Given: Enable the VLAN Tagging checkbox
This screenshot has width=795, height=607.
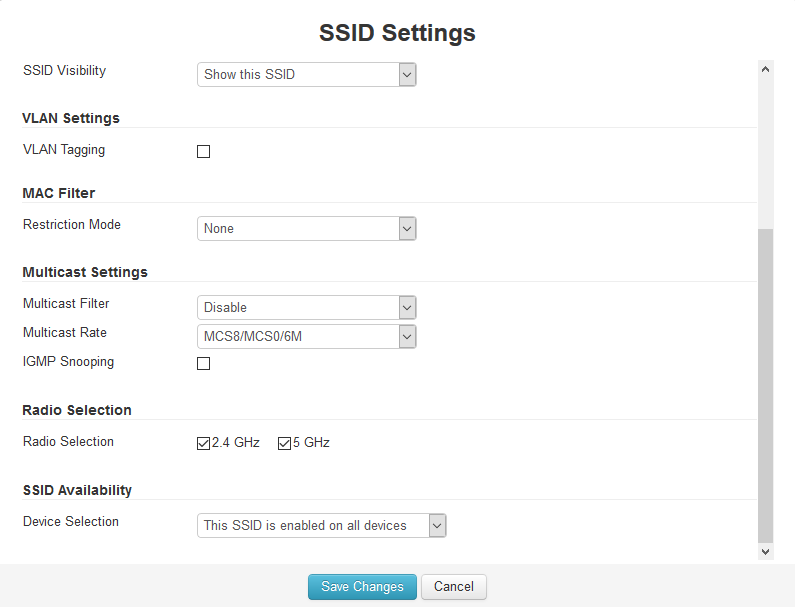Looking at the screenshot, I should [x=203, y=152].
